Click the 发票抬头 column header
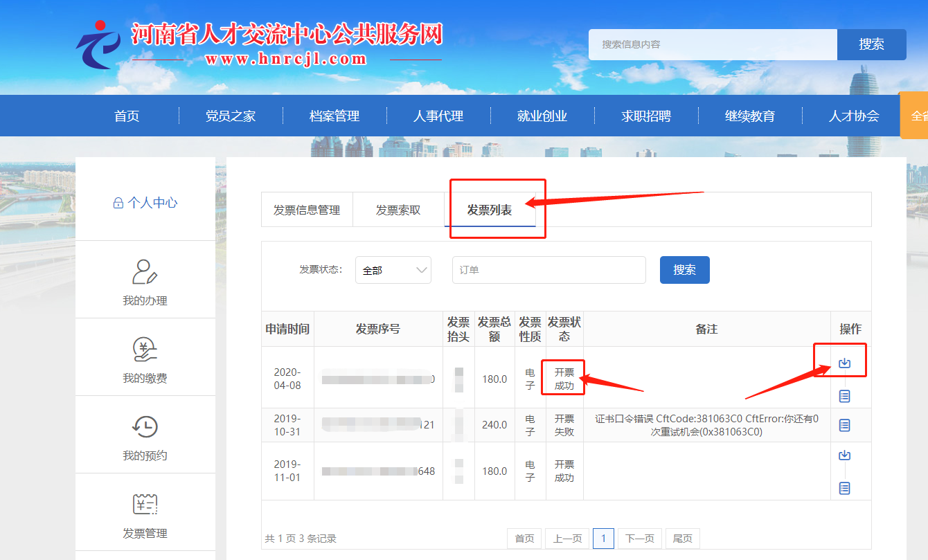 coord(458,329)
